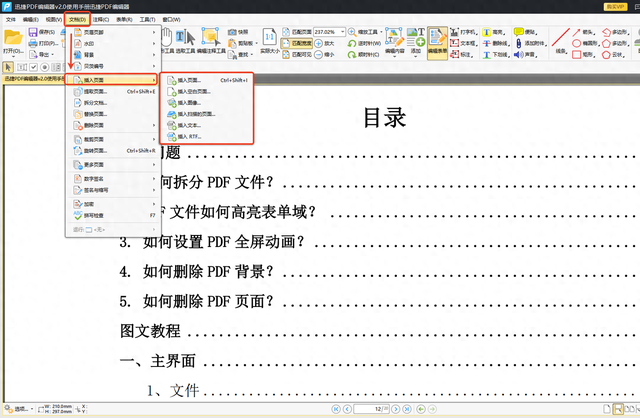Screen dimensions: 640x418
Task: Click the yellow folder 打开 icon
Action: [x=13, y=38]
